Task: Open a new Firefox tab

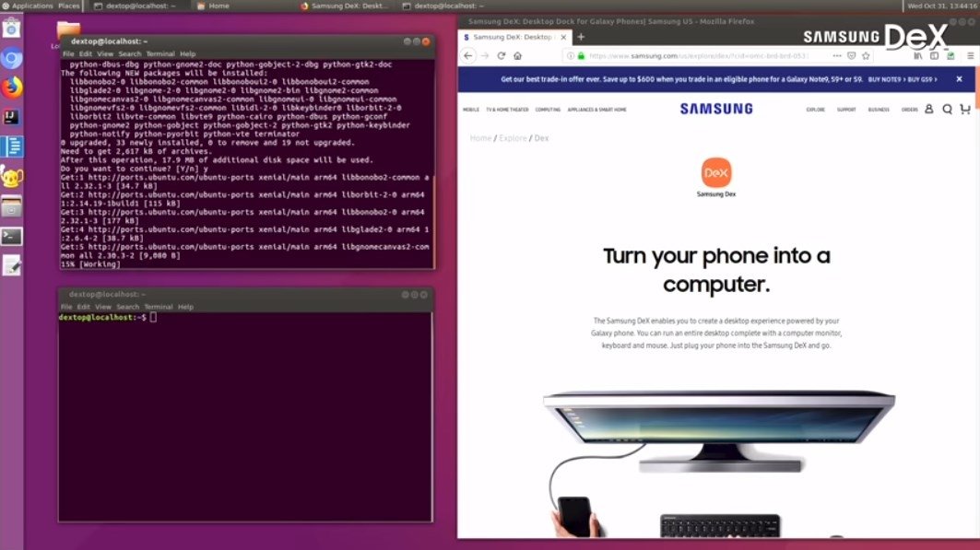Action: (x=581, y=38)
